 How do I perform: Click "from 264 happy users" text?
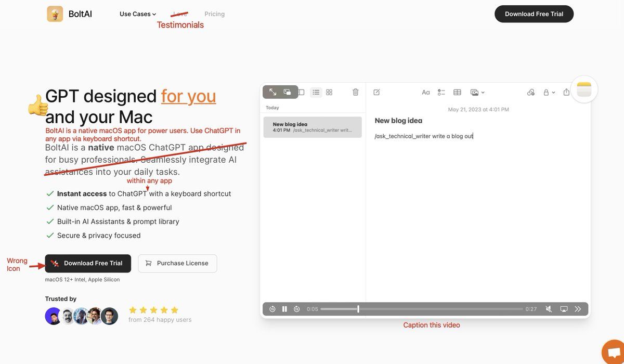[x=160, y=320]
